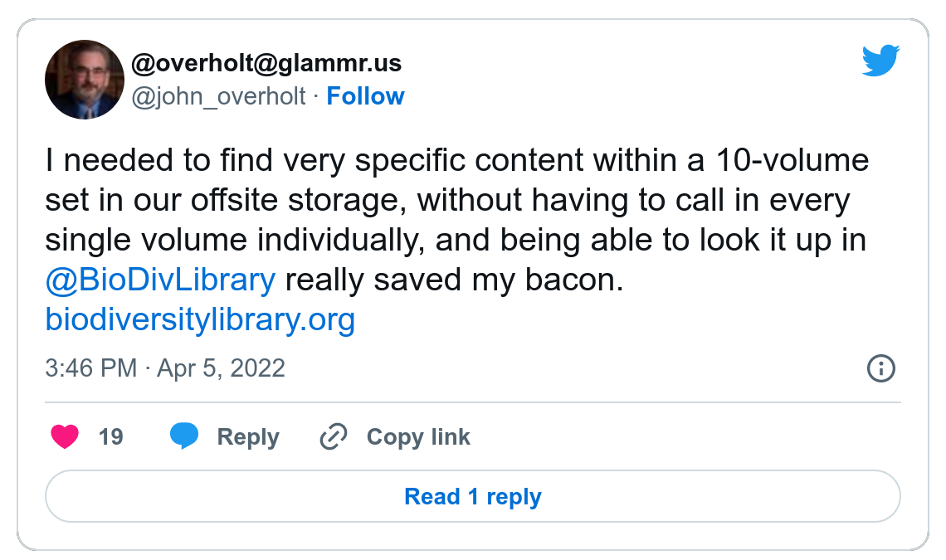Click the phrase "really saved my bacon"
This screenshot has width=946, height=560.
pos(453,280)
